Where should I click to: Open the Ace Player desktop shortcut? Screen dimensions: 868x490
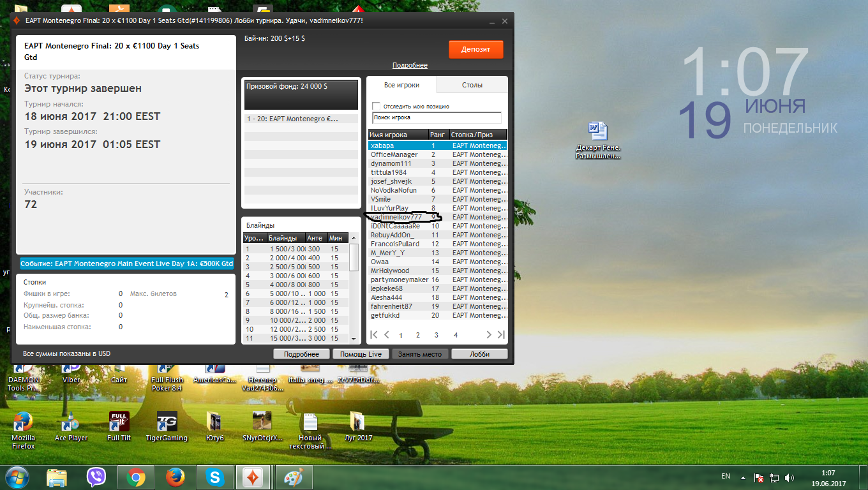(71, 427)
